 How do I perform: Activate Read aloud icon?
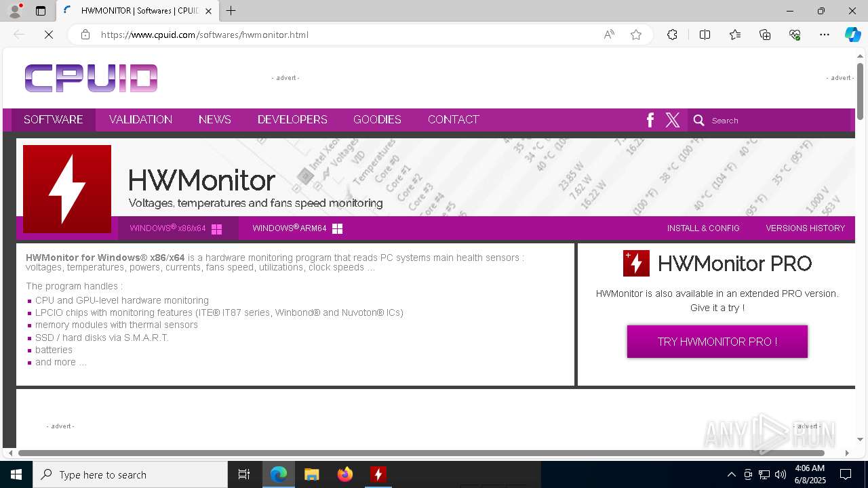609,35
